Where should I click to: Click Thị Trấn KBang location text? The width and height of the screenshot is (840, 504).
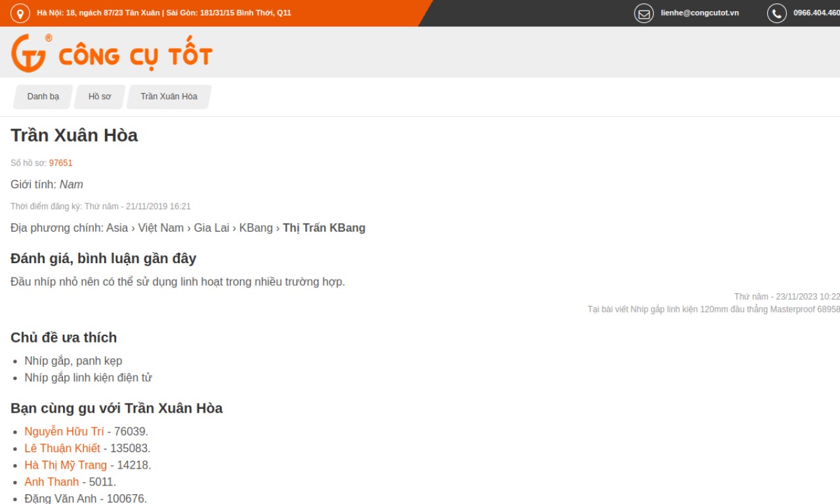324,228
